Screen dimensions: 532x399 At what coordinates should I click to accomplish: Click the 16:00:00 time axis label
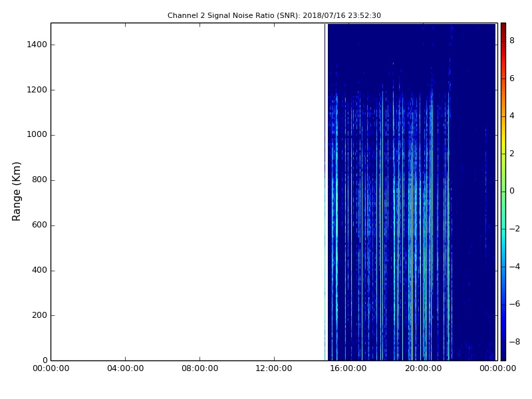tap(348, 368)
